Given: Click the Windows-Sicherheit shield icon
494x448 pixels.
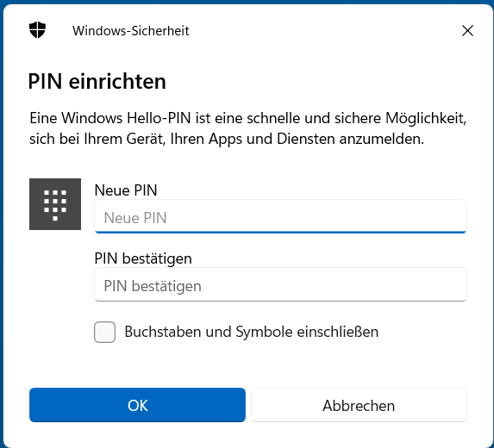Looking at the screenshot, I should tap(37, 30).
